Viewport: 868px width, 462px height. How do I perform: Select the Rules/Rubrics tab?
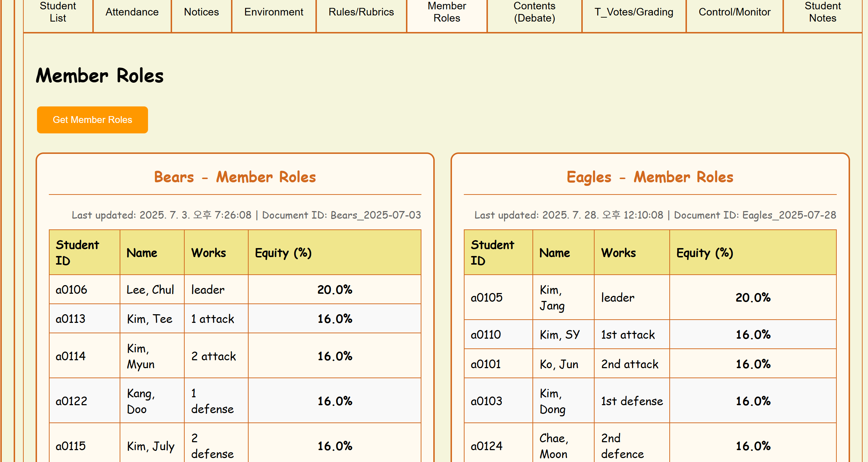[361, 12]
